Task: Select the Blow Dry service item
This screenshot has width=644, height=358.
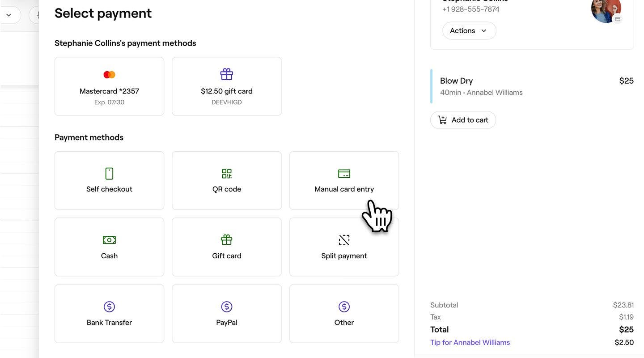Action: coord(532,86)
